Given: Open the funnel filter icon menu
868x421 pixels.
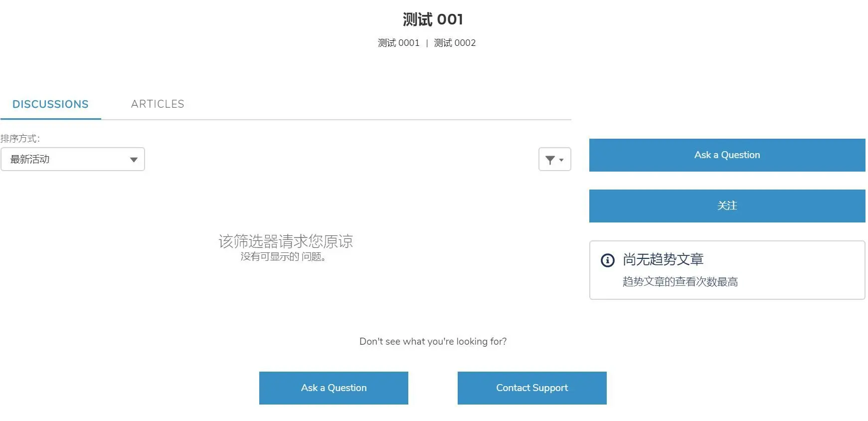Looking at the screenshot, I should [554, 160].
